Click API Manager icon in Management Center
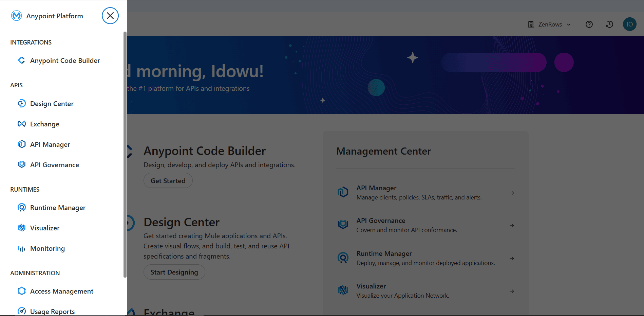Image resolution: width=644 pixels, height=316 pixels. point(343,192)
